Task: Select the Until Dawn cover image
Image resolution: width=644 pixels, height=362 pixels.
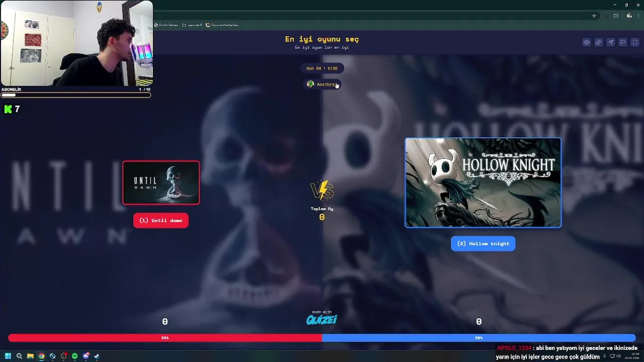Action: point(161,183)
